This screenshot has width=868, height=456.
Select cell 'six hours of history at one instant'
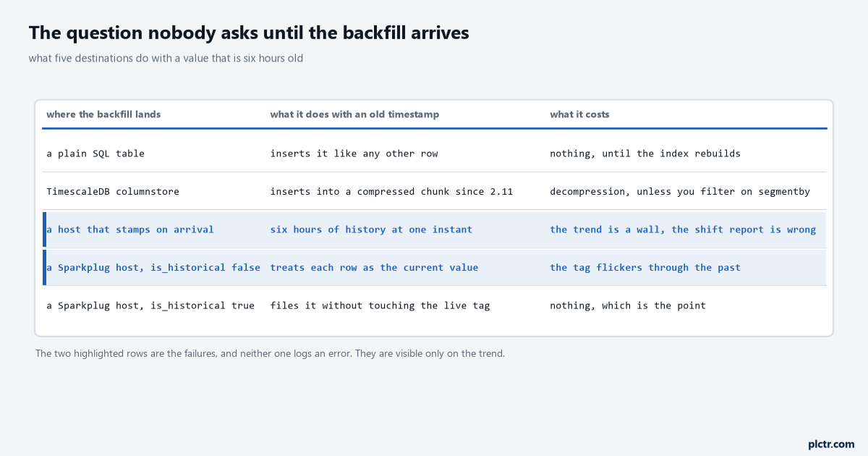[371, 229]
